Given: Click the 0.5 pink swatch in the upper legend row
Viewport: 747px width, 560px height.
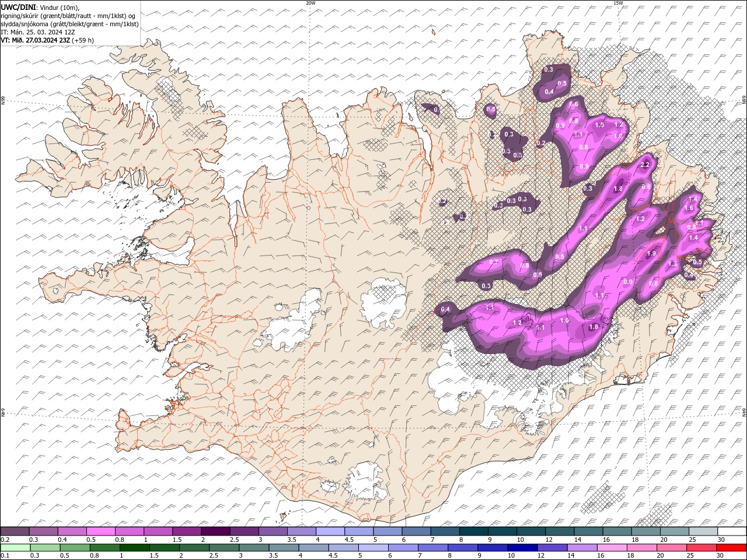Looking at the screenshot, I should (x=100, y=531).
